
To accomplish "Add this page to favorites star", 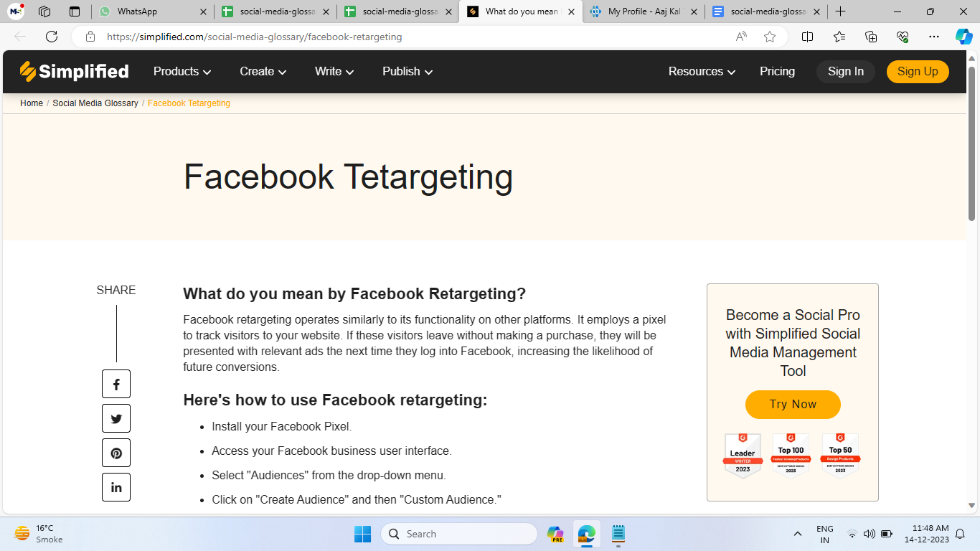I will (770, 37).
